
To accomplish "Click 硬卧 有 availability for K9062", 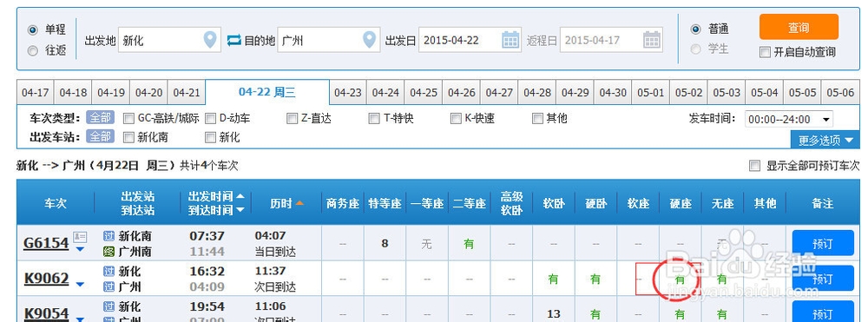I will point(595,279).
